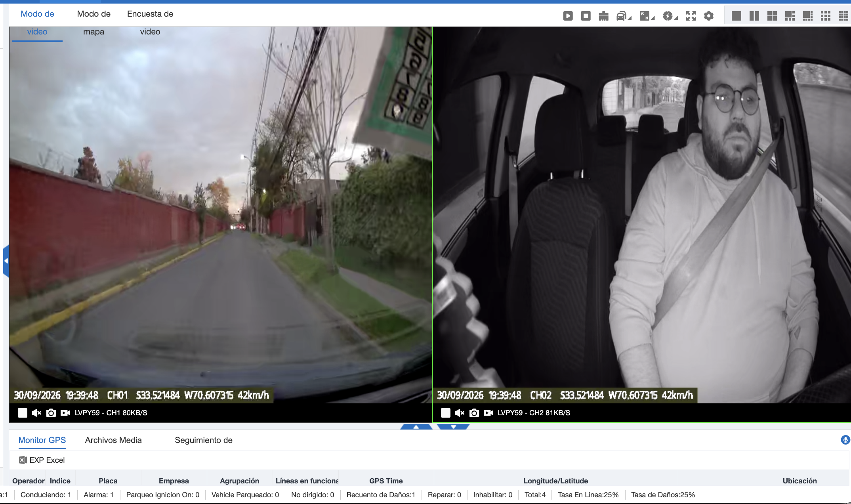Open the Seguimiento de tab

point(204,440)
